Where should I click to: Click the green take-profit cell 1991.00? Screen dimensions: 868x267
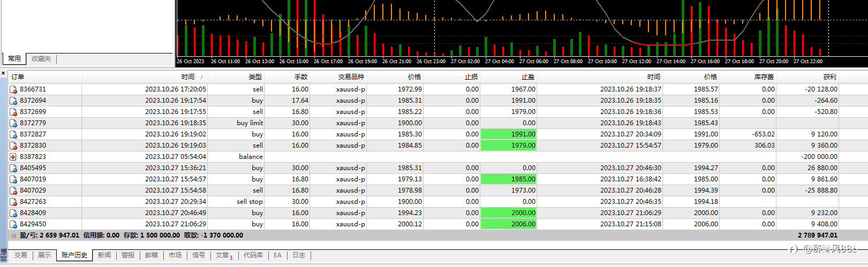point(509,134)
